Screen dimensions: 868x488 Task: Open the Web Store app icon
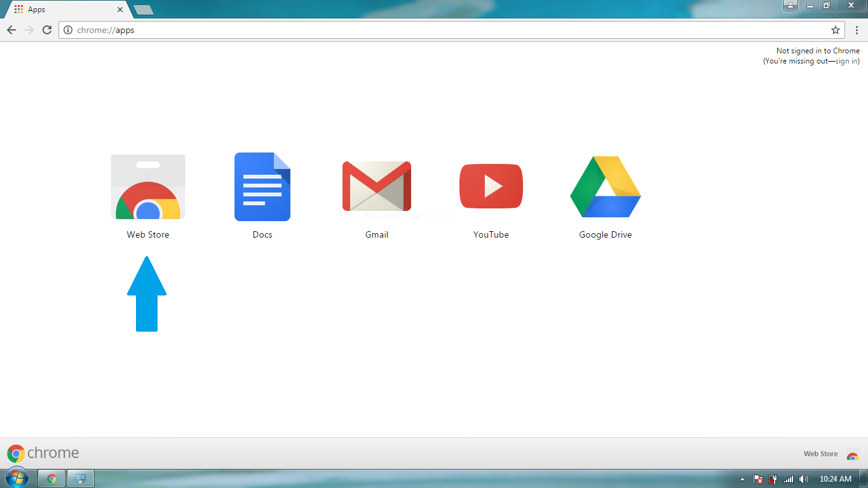pyautogui.click(x=148, y=187)
